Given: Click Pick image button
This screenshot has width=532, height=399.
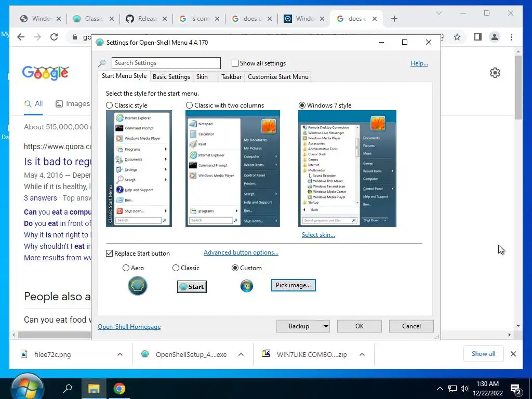Looking at the screenshot, I should (x=293, y=285).
